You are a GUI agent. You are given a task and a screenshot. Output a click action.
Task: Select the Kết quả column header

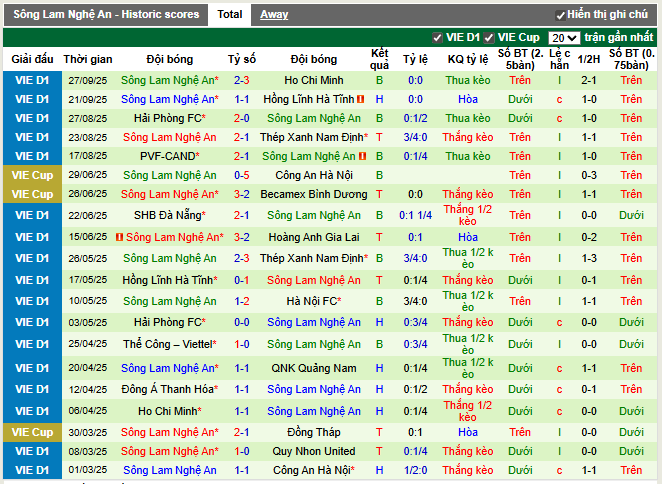379,59
